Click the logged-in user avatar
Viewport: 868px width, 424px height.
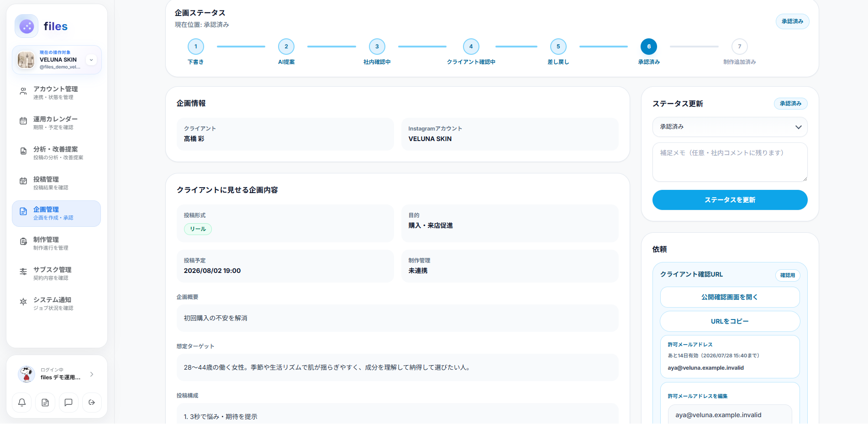[26, 374]
